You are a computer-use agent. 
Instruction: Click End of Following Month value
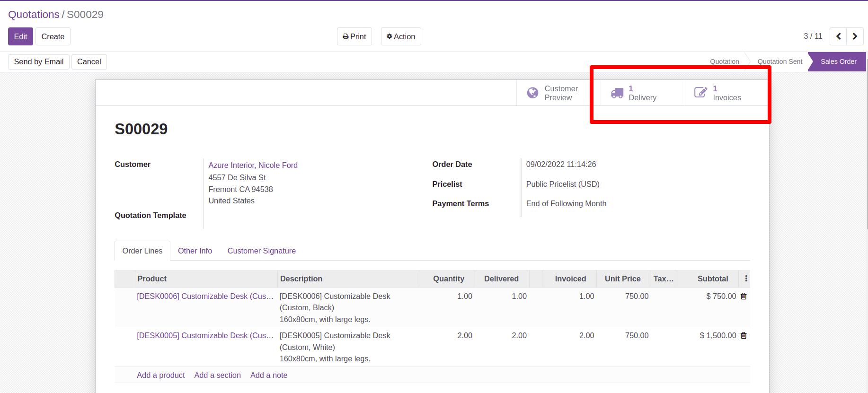pyautogui.click(x=566, y=203)
